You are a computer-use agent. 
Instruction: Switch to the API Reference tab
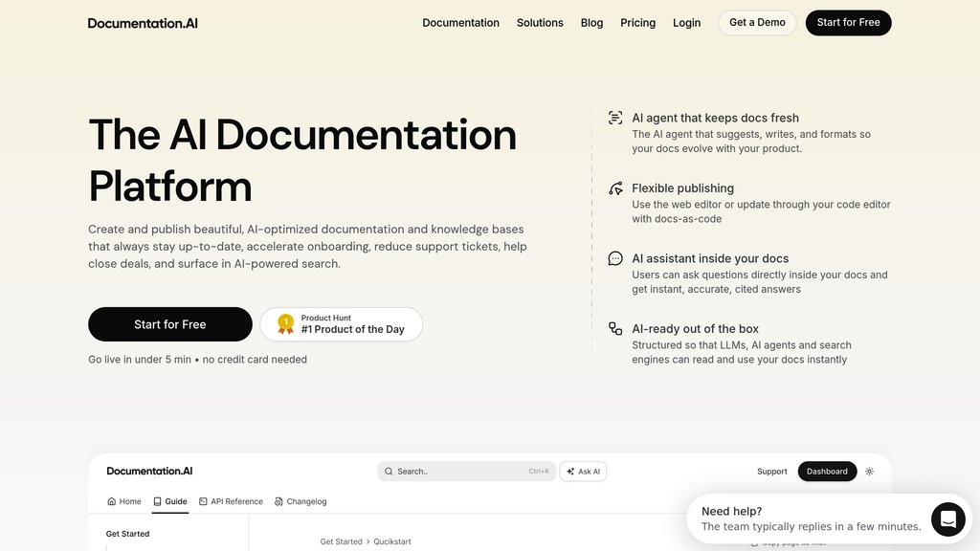pos(231,501)
